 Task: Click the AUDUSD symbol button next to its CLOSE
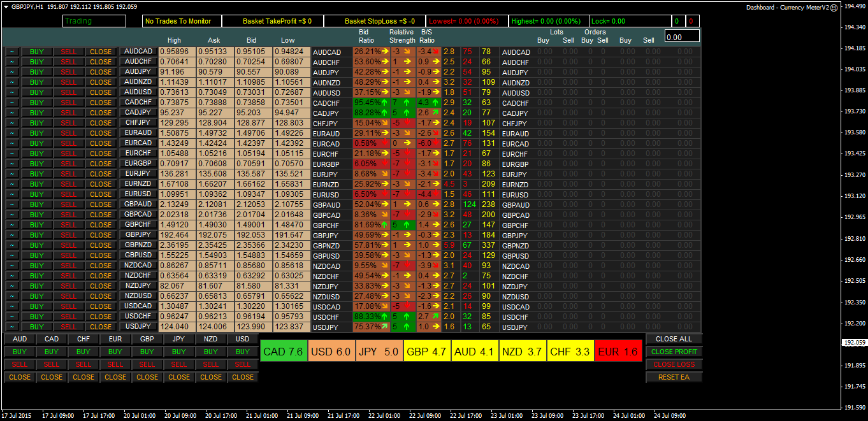coord(138,92)
